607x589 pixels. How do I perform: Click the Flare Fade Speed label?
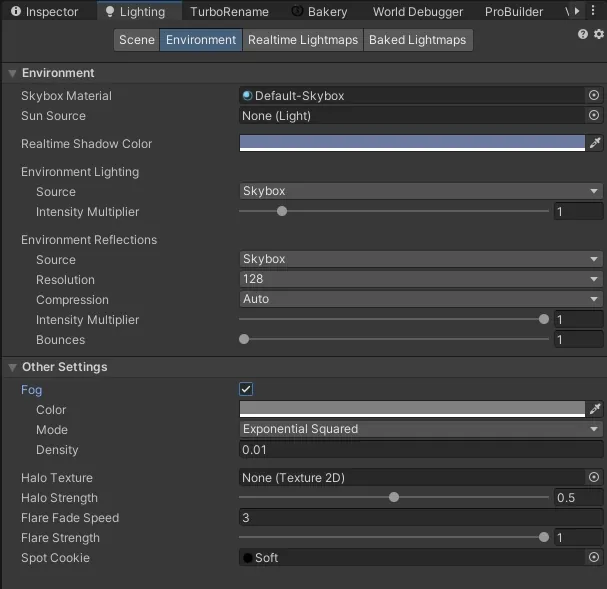point(70,518)
